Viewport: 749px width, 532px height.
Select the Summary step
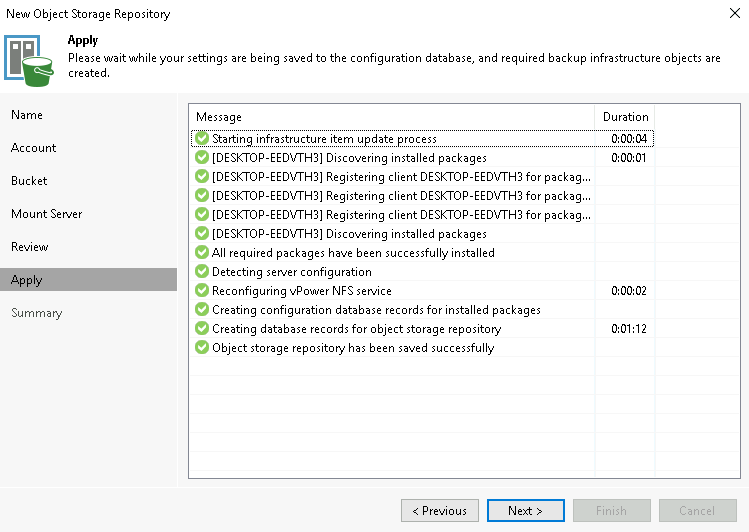click(x=37, y=313)
